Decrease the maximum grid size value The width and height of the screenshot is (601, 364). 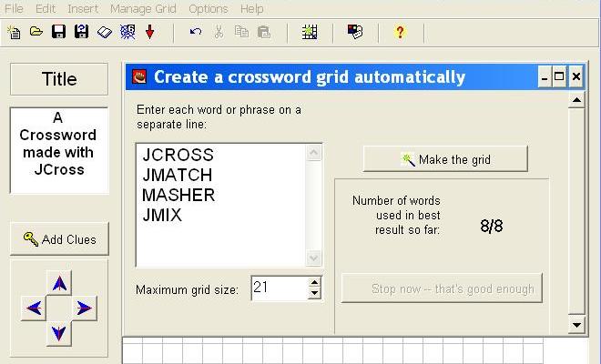(314, 294)
